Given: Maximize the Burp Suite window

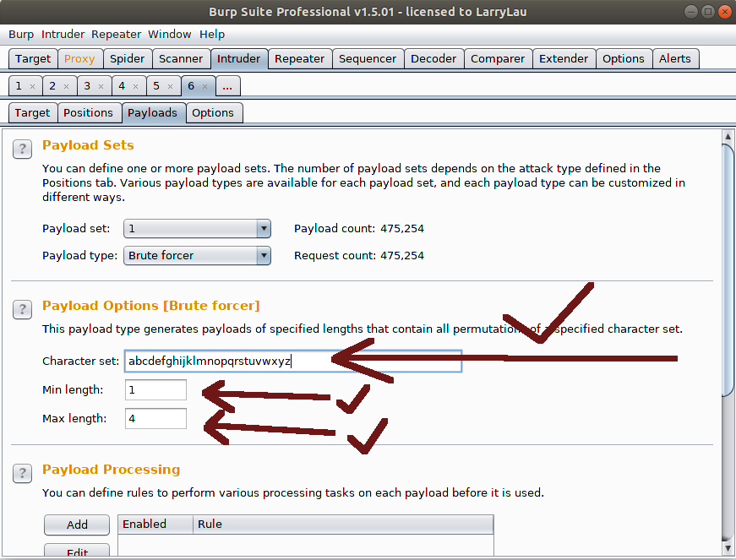Looking at the screenshot, I should click(x=708, y=12).
